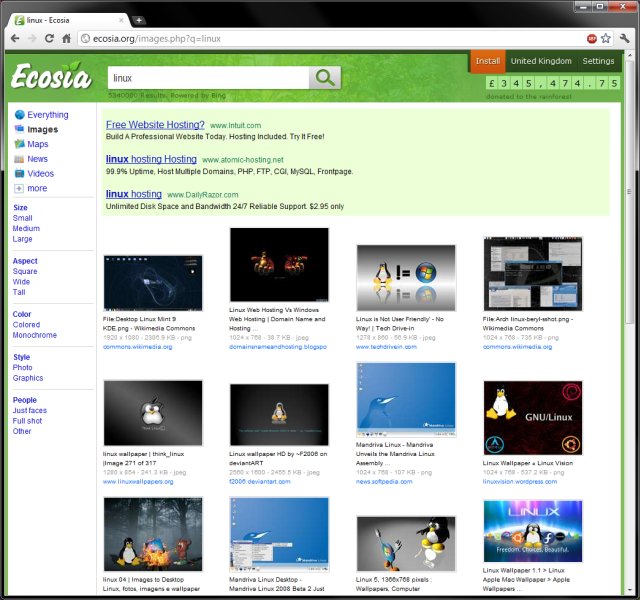The image size is (640, 600).
Task: Click the Images sidebar icon
Action: (19, 129)
